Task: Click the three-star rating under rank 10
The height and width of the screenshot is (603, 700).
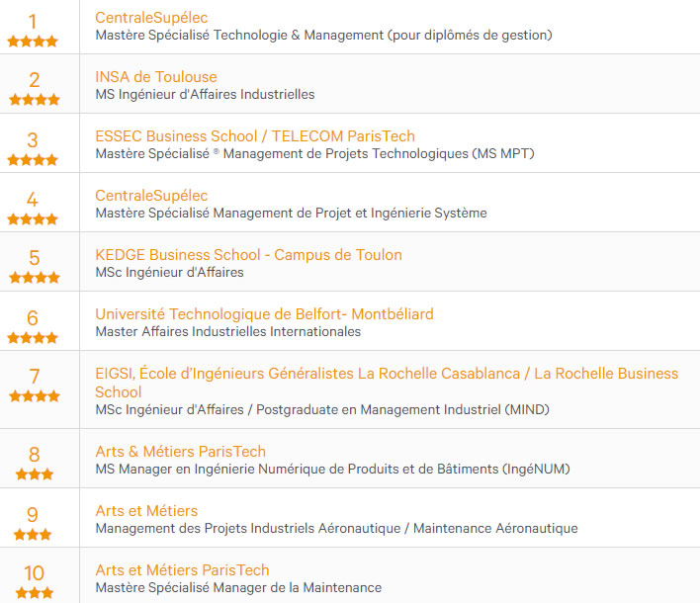Action: pyautogui.click(x=35, y=593)
